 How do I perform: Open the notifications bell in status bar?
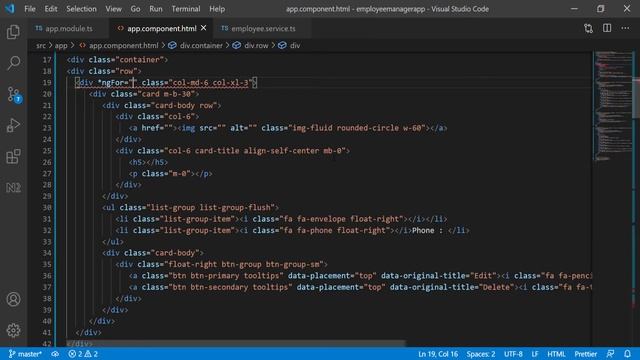[627, 353]
